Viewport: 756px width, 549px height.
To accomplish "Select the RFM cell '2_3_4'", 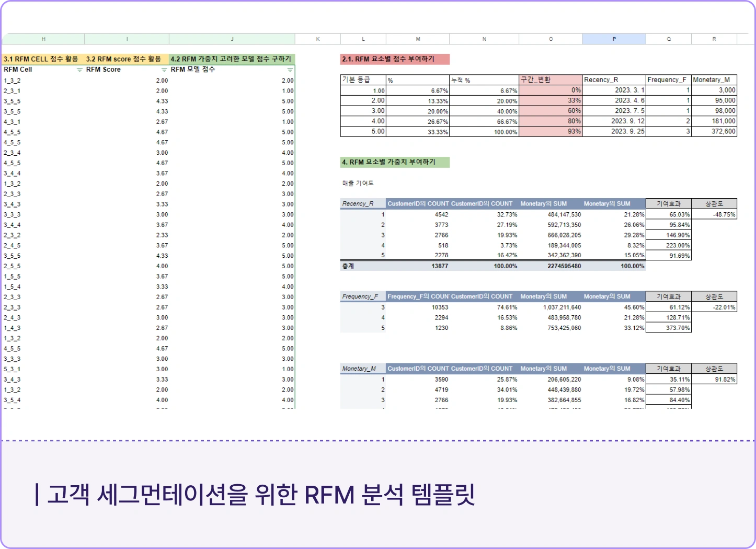I will point(43,153).
